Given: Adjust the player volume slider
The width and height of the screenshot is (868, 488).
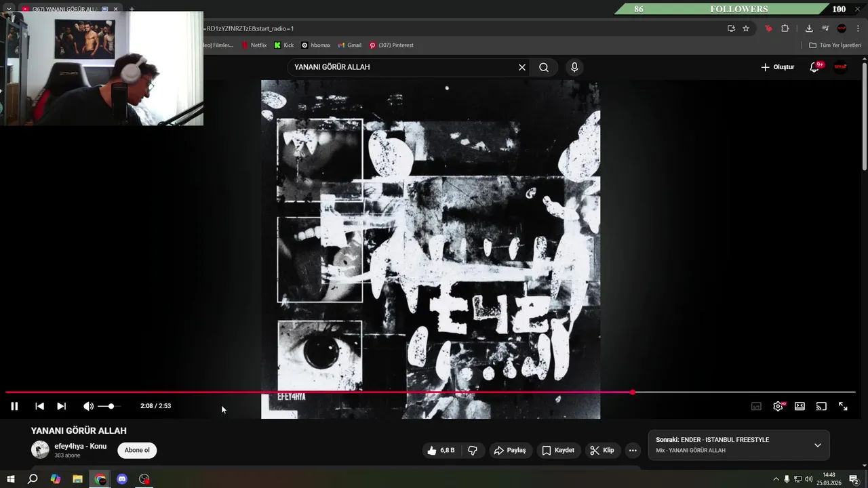Looking at the screenshot, I should point(109,406).
